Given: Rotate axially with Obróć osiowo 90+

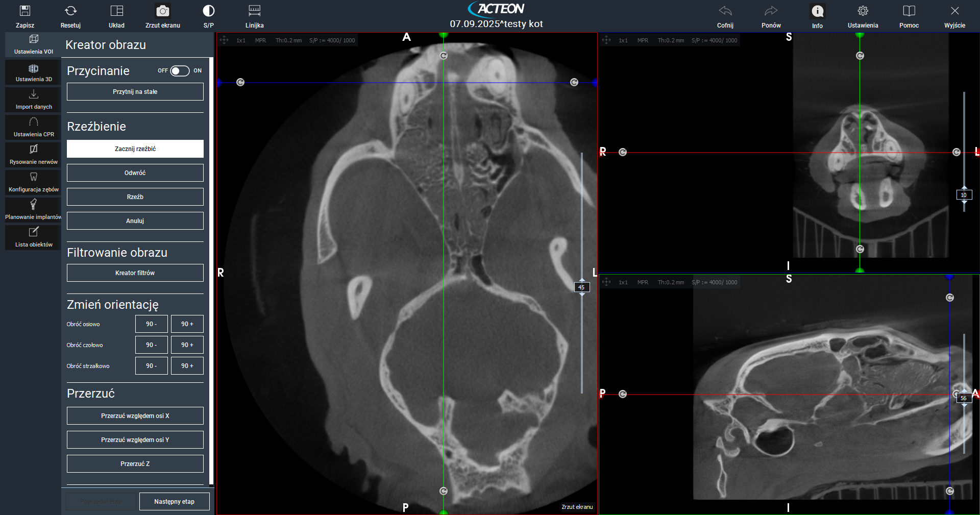Looking at the screenshot, I should click(187, 324).
